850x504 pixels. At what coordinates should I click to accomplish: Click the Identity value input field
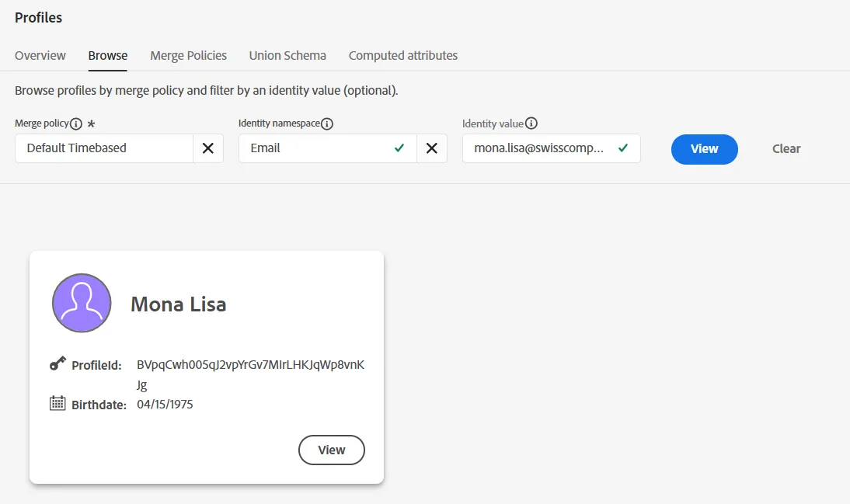(552, 148)
